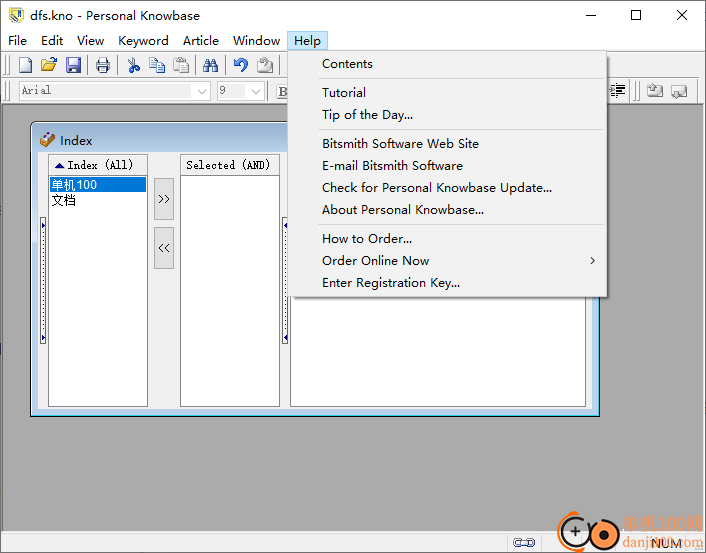
Task: Click the Save floppy disk icon
Action: click(73, 65)
